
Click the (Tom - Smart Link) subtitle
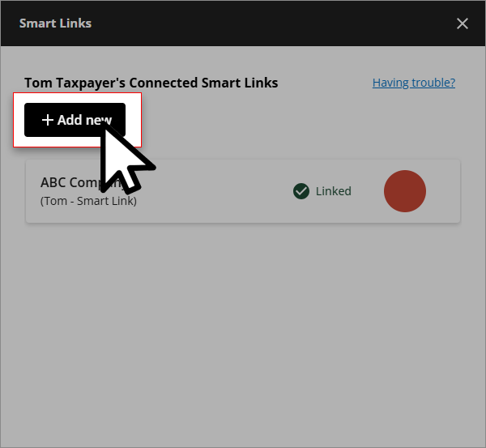pyautogui.click(x=88, y=201)
